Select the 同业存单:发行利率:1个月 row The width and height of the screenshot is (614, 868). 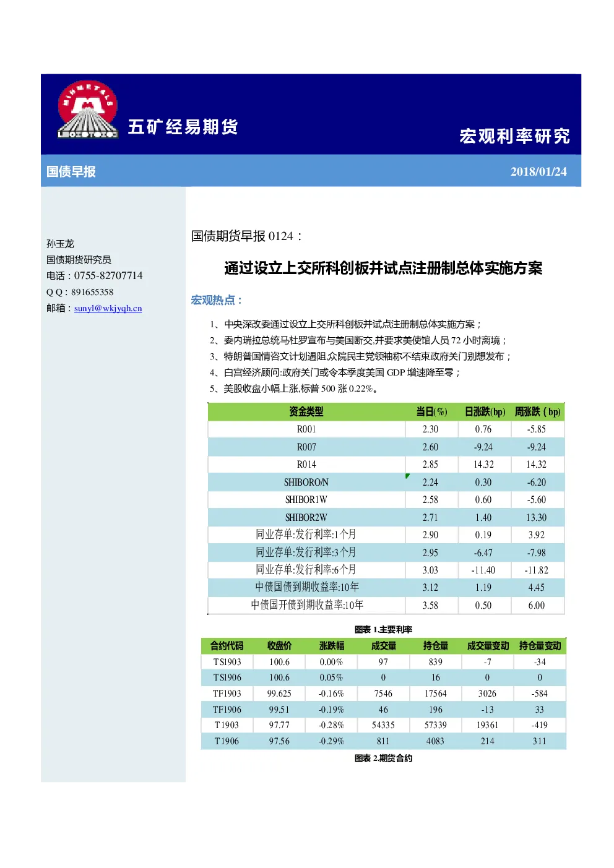pyautogui.click(x=386, y=535)
